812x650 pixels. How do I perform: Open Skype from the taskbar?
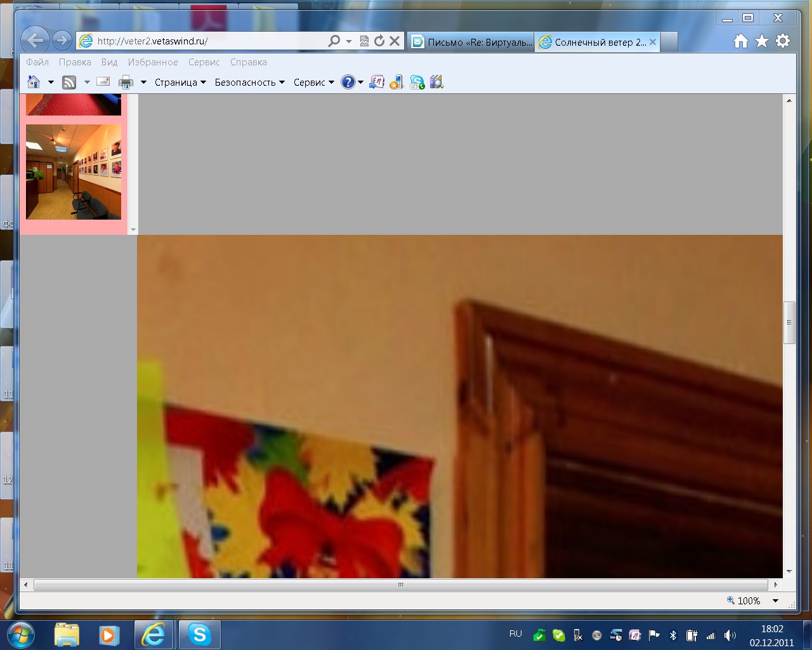[199, 635]
